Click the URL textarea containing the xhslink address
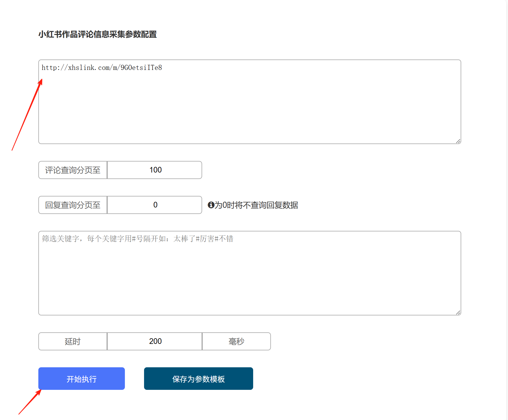 click(249, 102)
